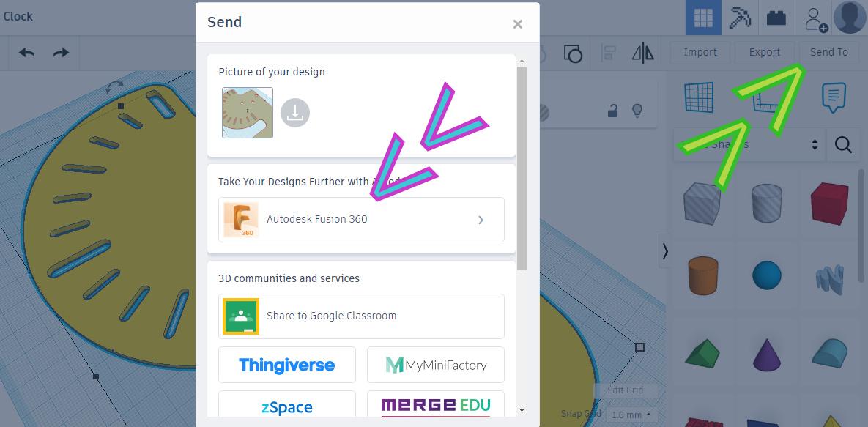This screenshot has height=427, width=868.
Task: Select the blue Sphere shape
Action: [x=767, y=275]
